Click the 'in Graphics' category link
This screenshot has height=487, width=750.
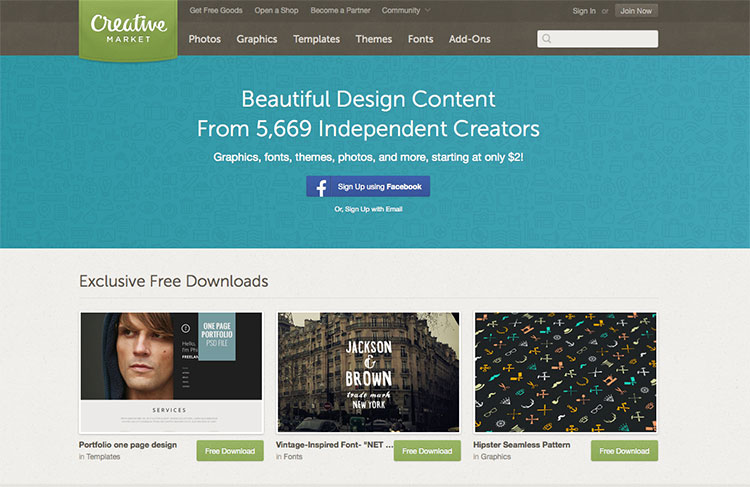coord(492,457)
